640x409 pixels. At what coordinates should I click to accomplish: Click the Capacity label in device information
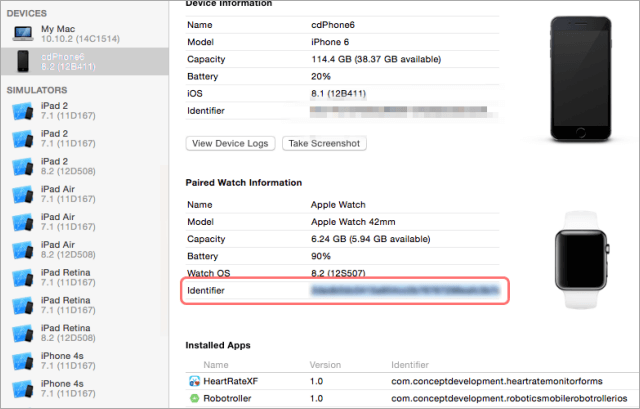[206, 59]
